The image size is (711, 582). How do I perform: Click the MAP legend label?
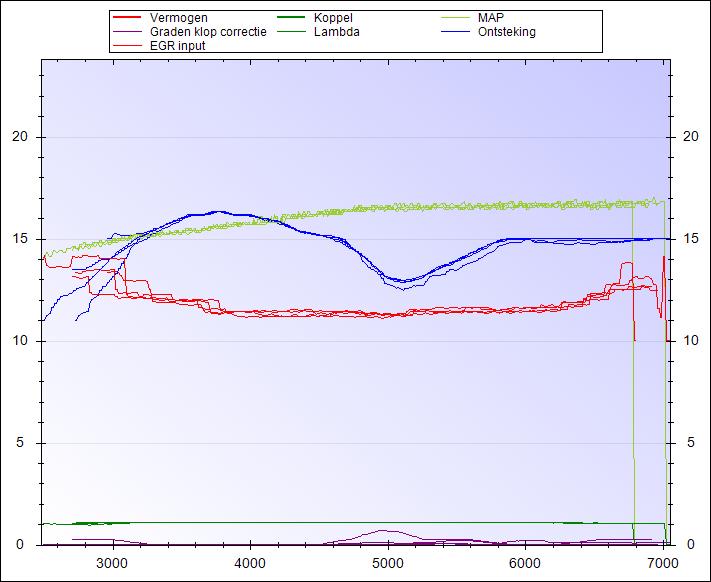tap(491, 18)
